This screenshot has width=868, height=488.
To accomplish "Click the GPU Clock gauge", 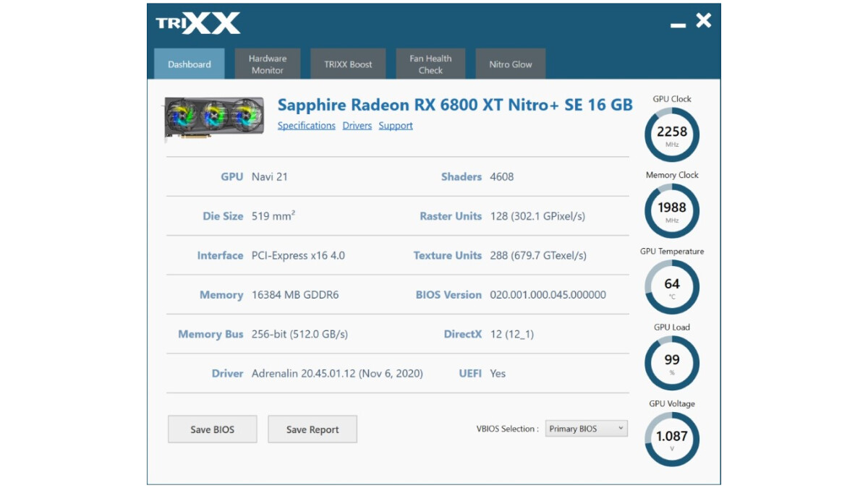I will 671,134.
